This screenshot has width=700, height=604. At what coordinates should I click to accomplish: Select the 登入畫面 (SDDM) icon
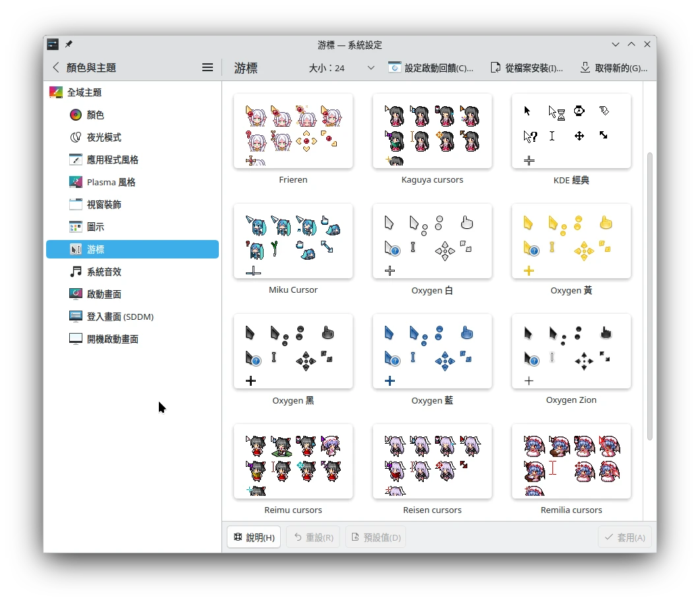tap(76, 317)
